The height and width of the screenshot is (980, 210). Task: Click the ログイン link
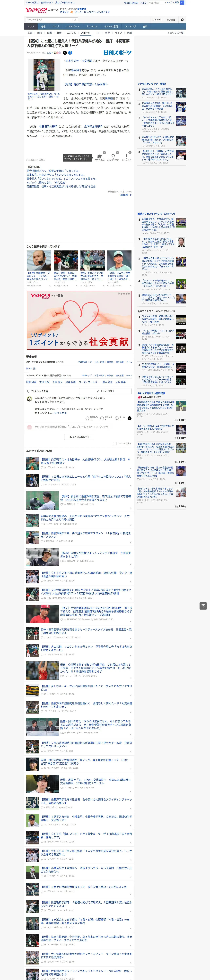point(64,12)
